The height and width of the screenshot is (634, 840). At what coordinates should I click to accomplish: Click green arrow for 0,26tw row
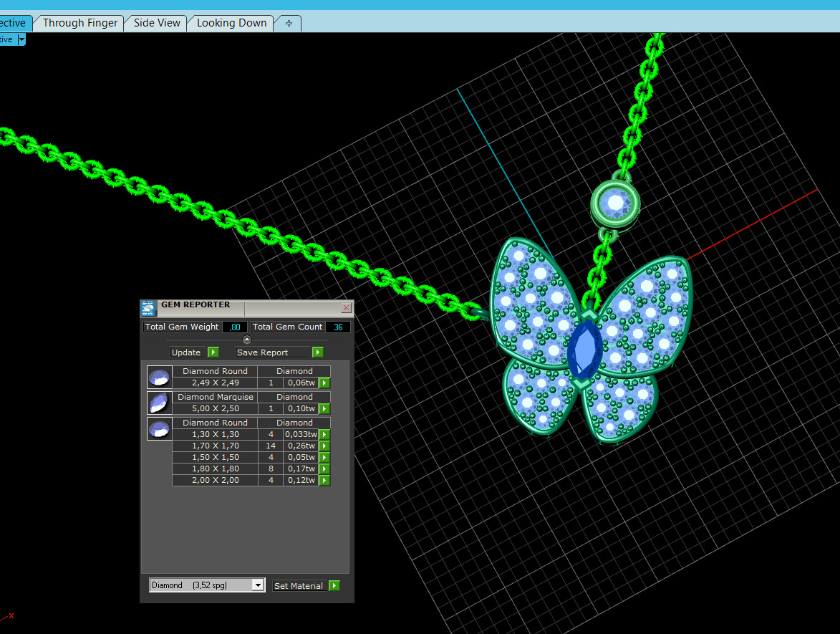click(x=324, y=446)
